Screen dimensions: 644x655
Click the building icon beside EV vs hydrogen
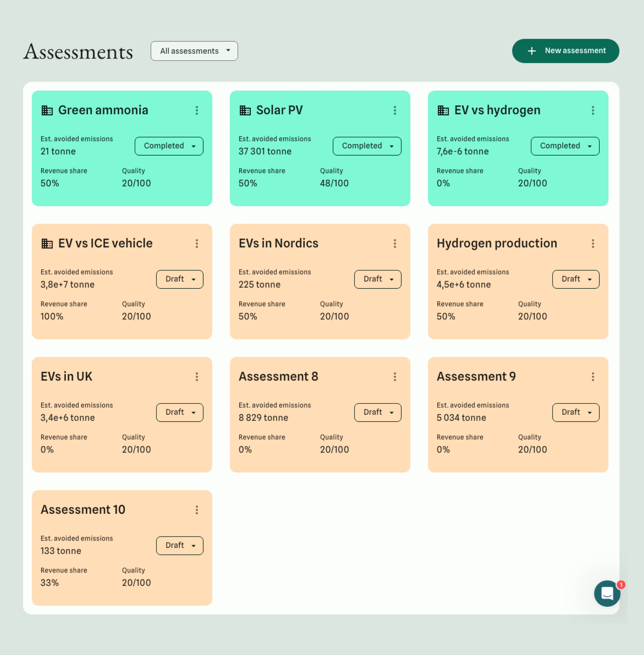pos(443,110)
